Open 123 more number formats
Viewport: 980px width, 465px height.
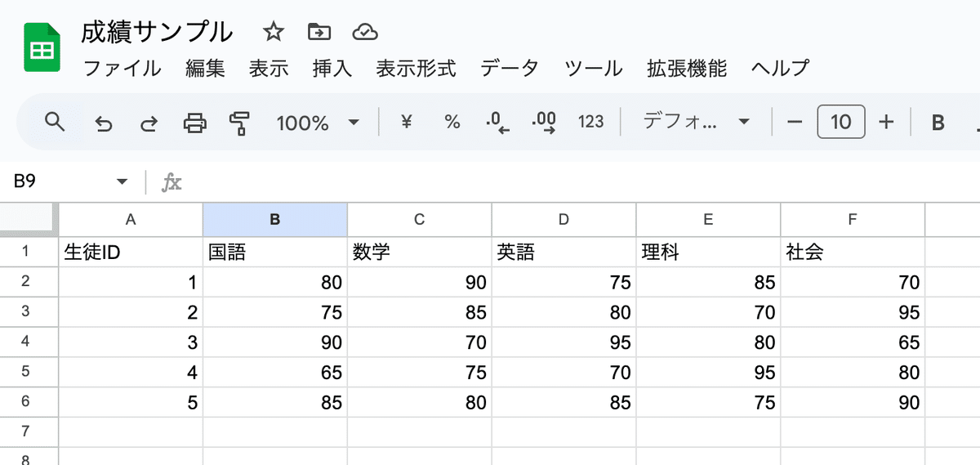pos(590,123)
